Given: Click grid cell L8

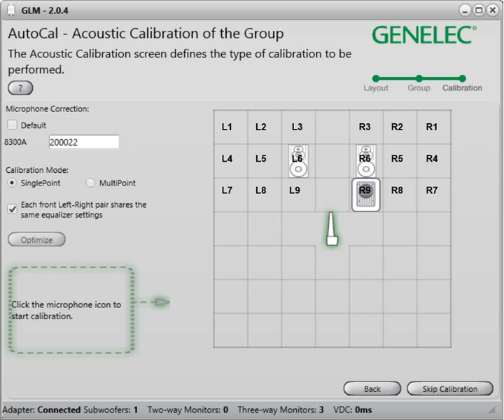Looking at the screenshot, I should [265, 195].
